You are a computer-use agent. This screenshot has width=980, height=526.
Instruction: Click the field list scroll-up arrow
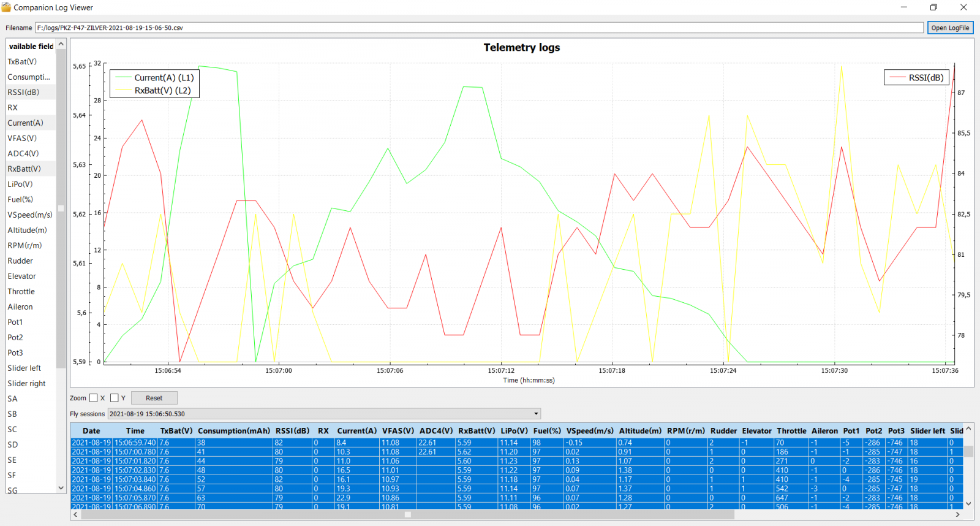pyautogui.click(x=61, y=44)
